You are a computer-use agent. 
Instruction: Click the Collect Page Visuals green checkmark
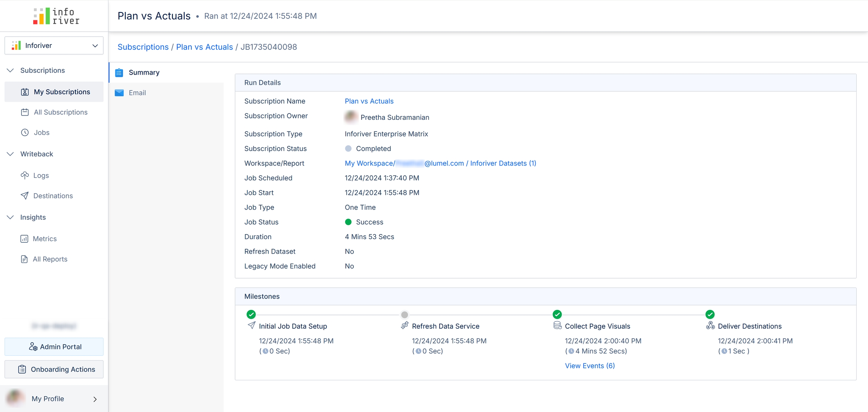(557, 314)
